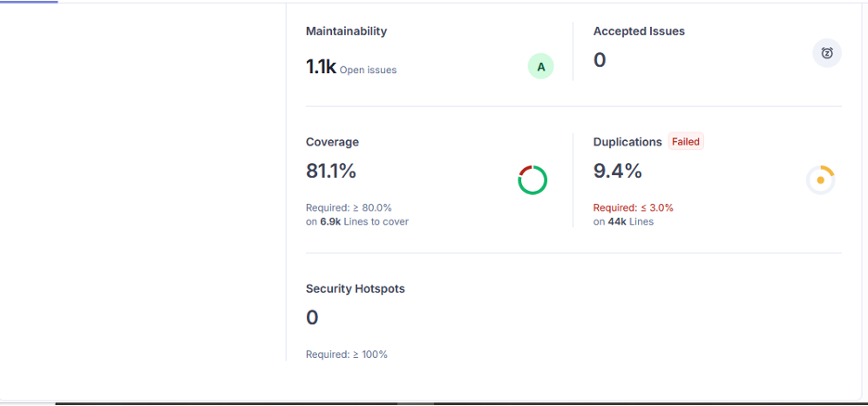Click the Maintainability A rating badge
868x406 pixels.
541,67
